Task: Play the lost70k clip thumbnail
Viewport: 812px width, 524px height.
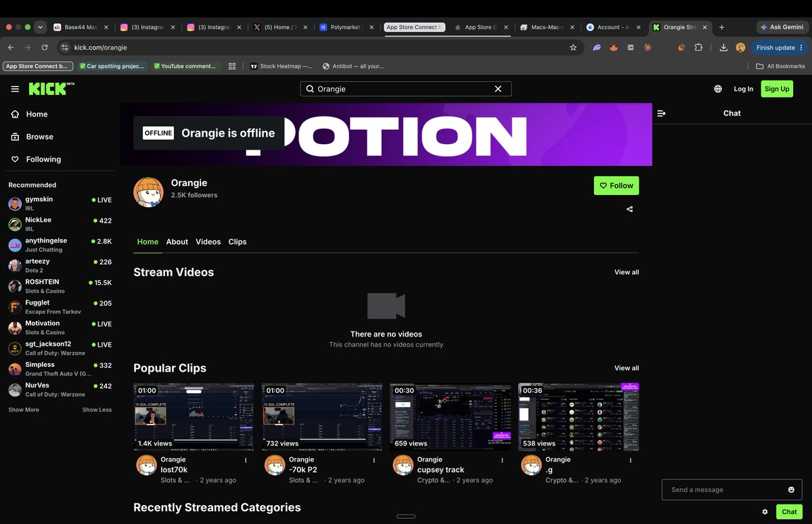Action: [194, 417]
